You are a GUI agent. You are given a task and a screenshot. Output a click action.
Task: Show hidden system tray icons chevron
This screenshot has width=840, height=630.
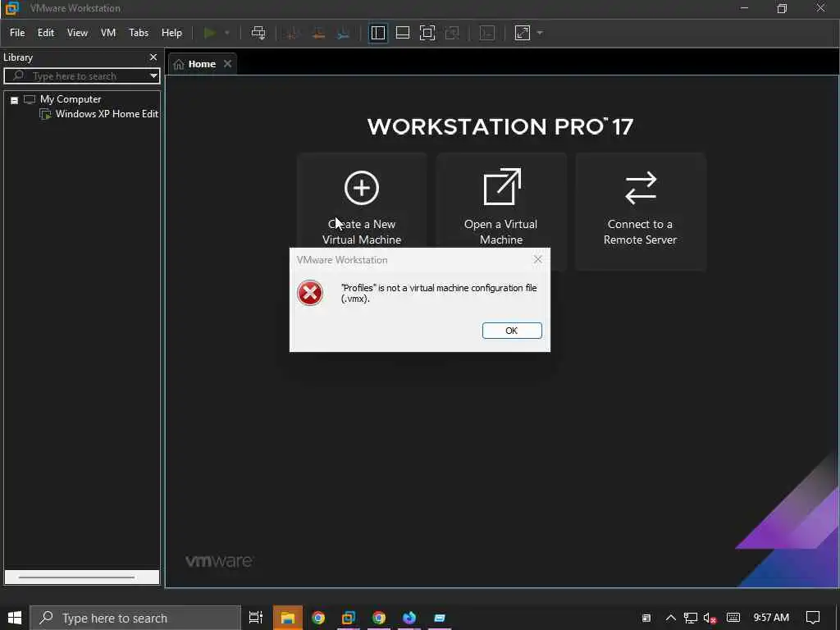coord(670,618)
